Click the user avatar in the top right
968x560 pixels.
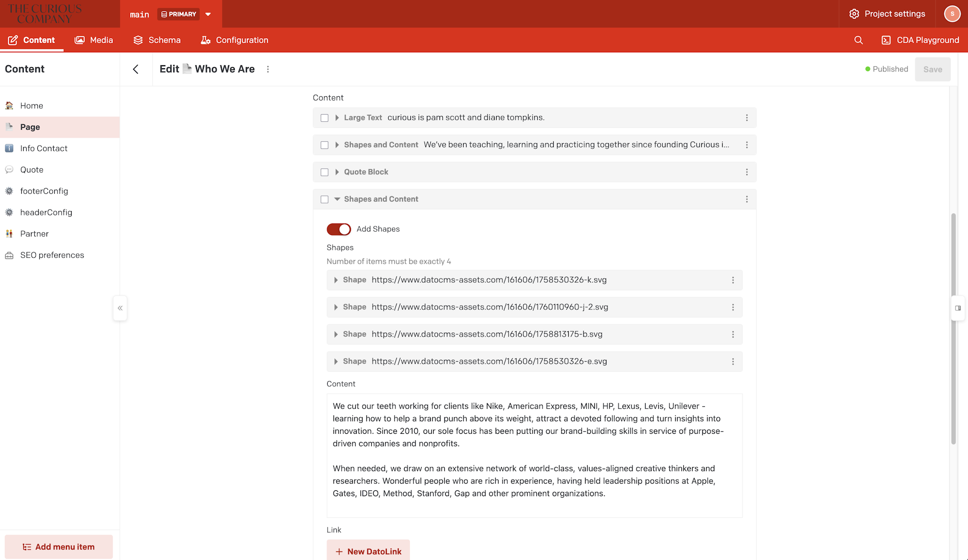(x=952, y=14)
